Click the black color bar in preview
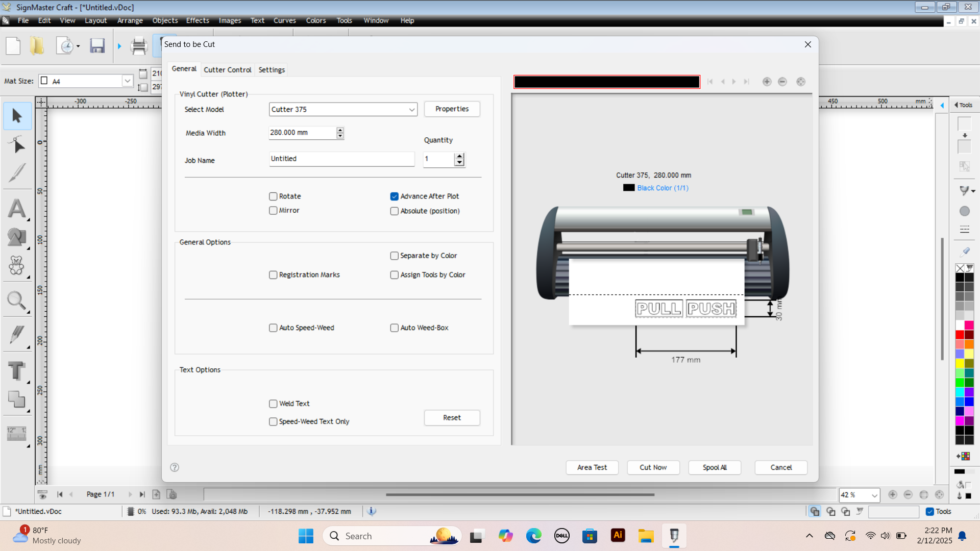980x551 pixels. click(606, 82)
